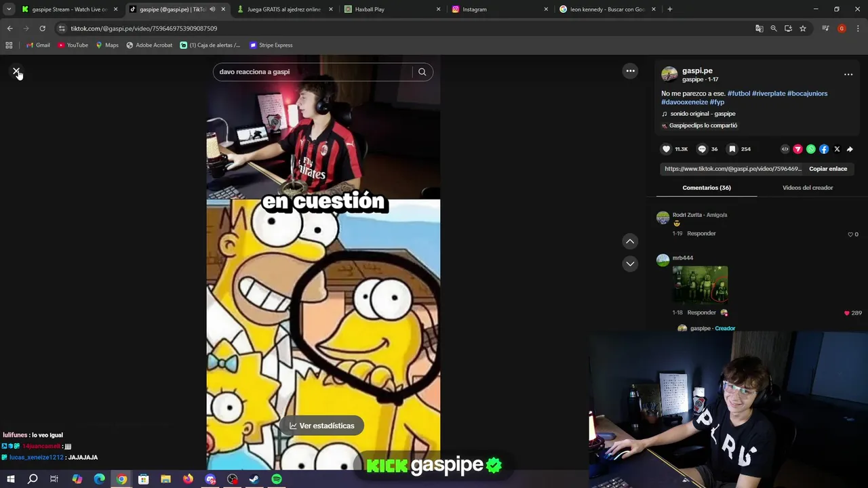Click the #davooxeneize hashtag
This screenshot has height=488, width=868.
tap(684, 102)
